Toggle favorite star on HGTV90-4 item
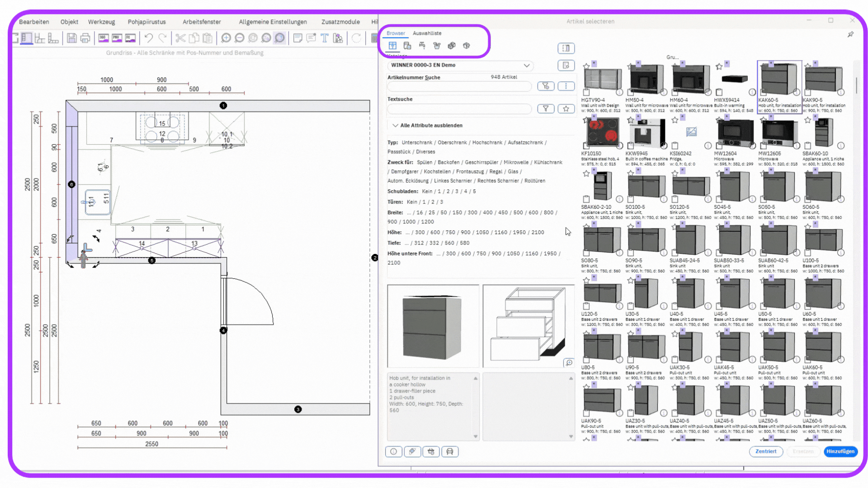 [x=586, y=66]
